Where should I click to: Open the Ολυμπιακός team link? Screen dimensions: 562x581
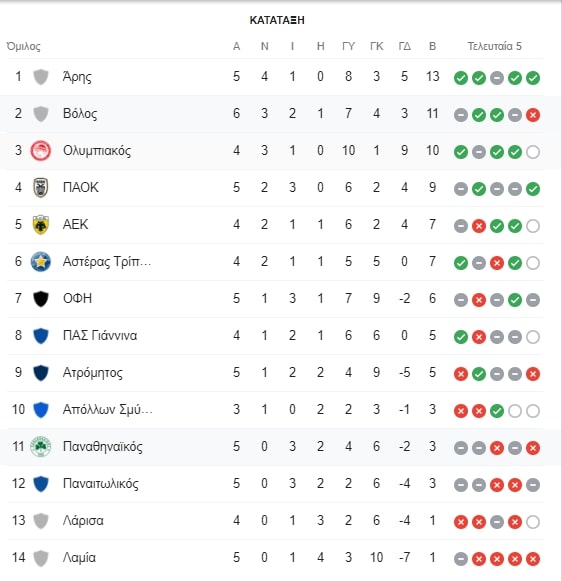coord(97,151)
